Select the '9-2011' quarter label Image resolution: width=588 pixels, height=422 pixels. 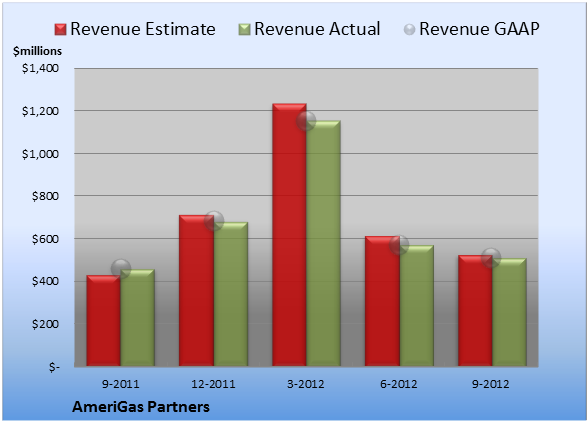[x=121, y=384]
